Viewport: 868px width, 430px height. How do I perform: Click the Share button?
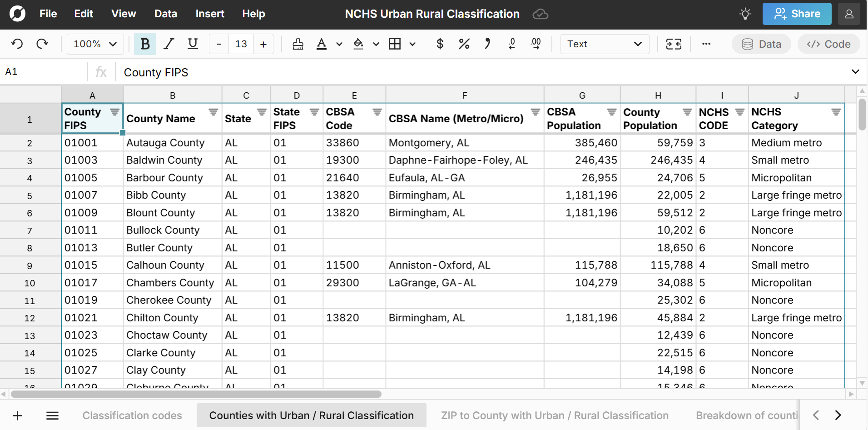pyautogui.click(x=797, y=14)
